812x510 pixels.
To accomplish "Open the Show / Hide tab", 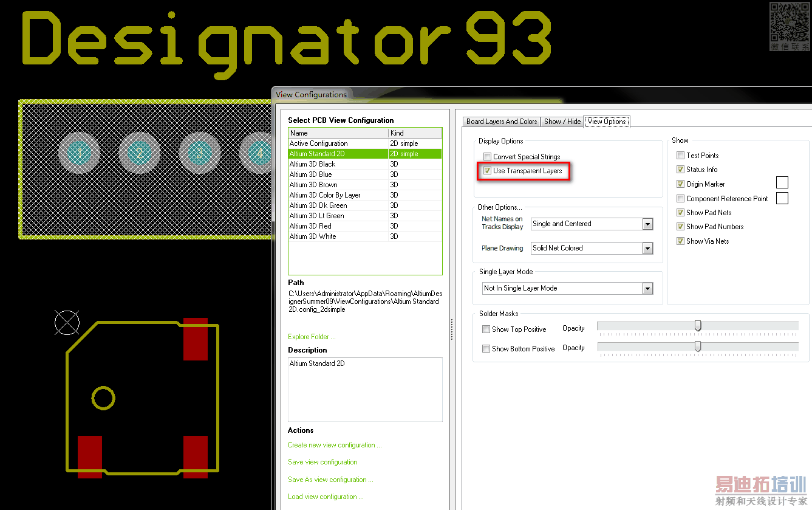I will pos(562,122).
